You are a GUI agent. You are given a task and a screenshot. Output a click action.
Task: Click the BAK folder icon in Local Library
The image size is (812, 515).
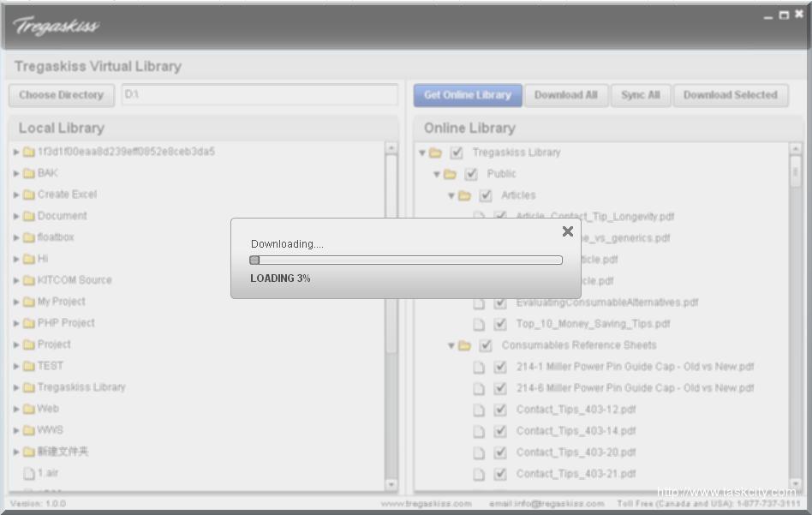point(29,173)
